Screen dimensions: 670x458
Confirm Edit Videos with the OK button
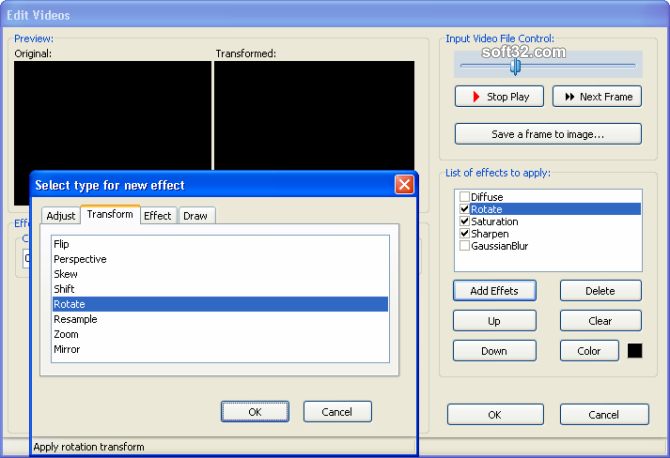click(495, 414)
